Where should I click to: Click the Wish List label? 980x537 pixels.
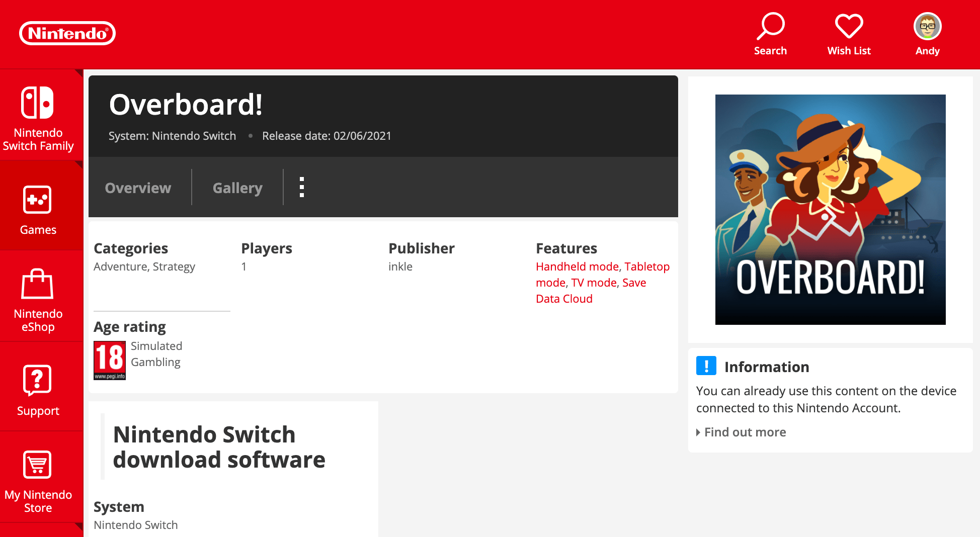point(849,51)
